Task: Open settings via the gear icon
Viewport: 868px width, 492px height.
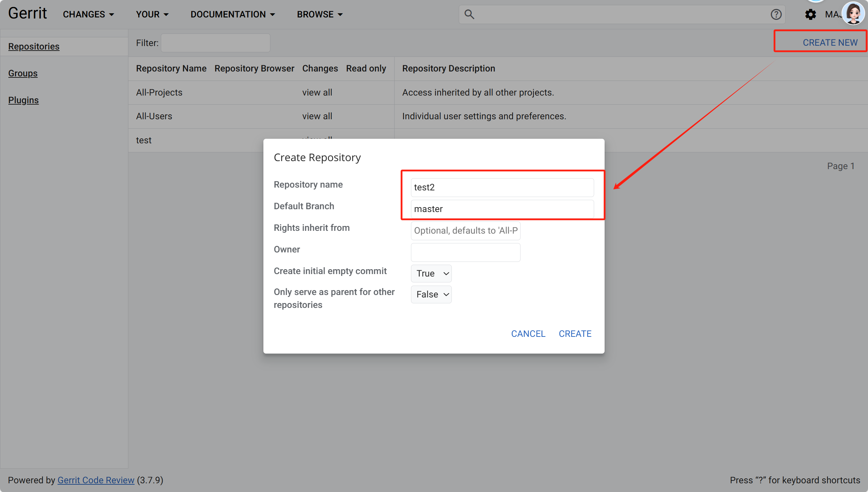Action: (810, 14)
